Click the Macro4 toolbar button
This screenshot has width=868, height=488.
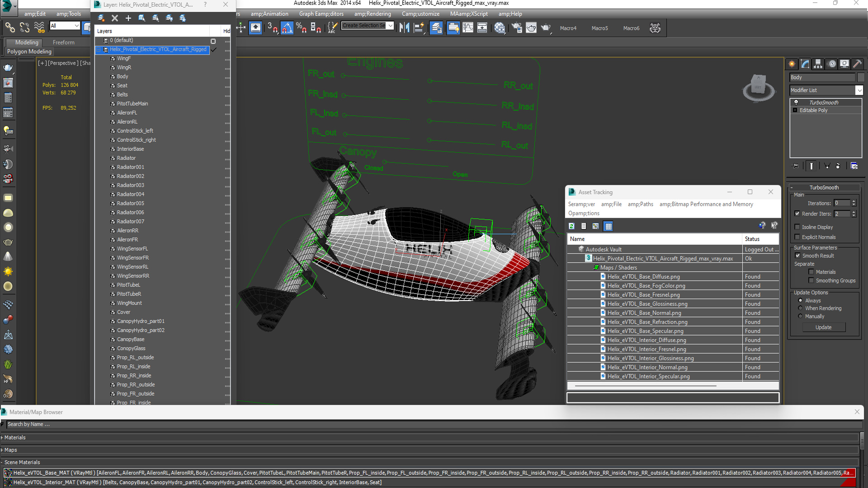[x=568, y=28]
